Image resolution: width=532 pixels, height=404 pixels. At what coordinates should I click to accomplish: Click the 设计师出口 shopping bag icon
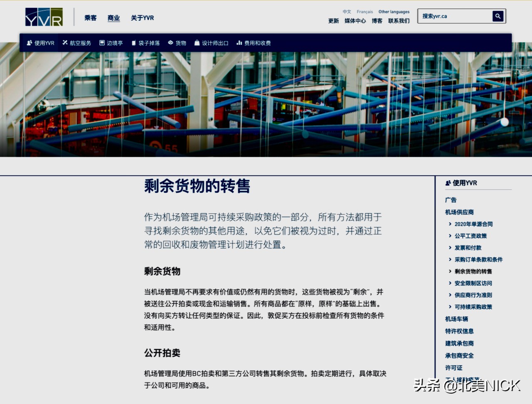click(x=197, y=42)
